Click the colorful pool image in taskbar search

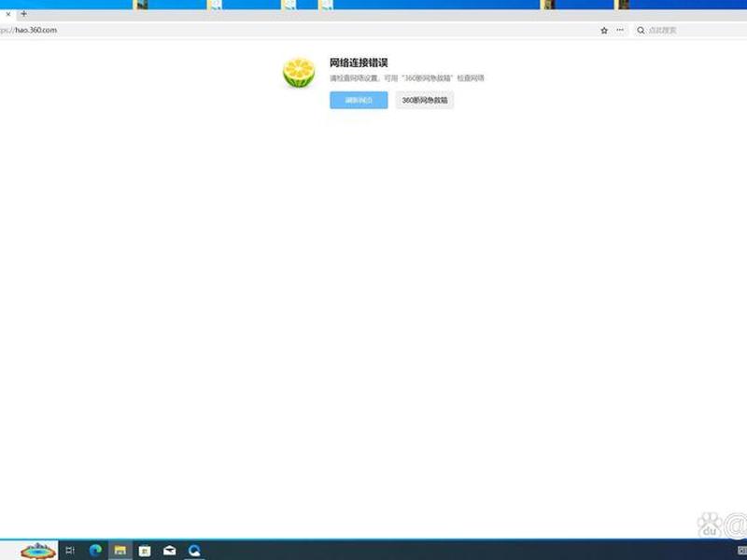click(x=37, y=551)
